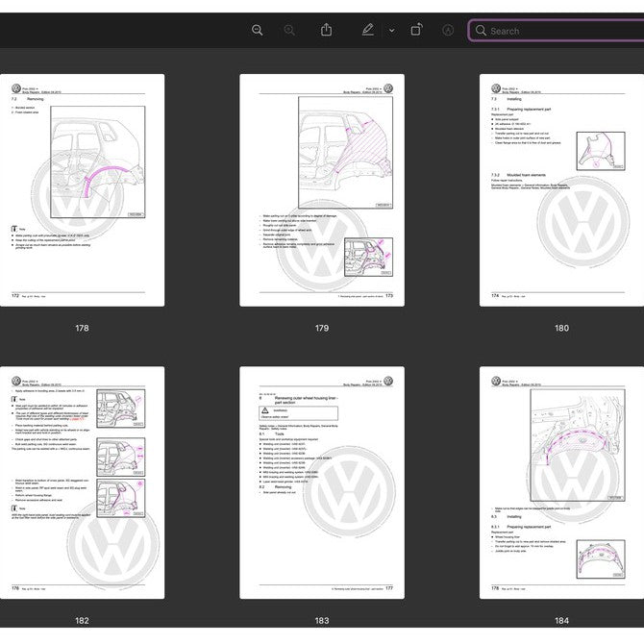Screen dimensions: 644x644
Task: Click the zoom in magnifier icon
Action: coord(289,31)
